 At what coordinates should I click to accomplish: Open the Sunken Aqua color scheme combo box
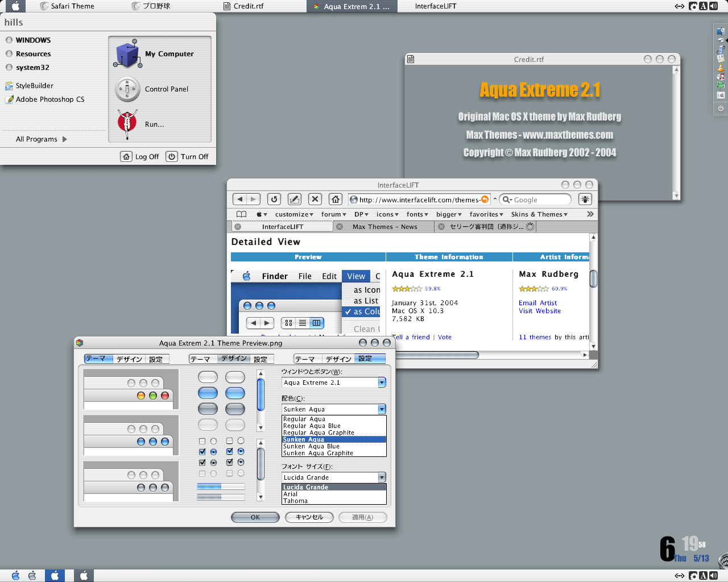334,409
